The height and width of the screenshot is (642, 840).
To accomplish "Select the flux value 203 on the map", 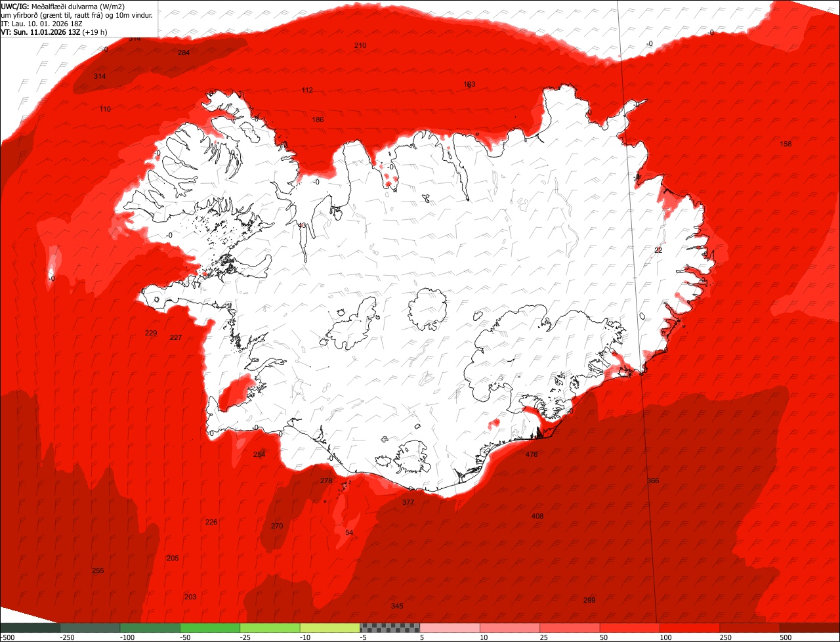I will coord(190,597).
